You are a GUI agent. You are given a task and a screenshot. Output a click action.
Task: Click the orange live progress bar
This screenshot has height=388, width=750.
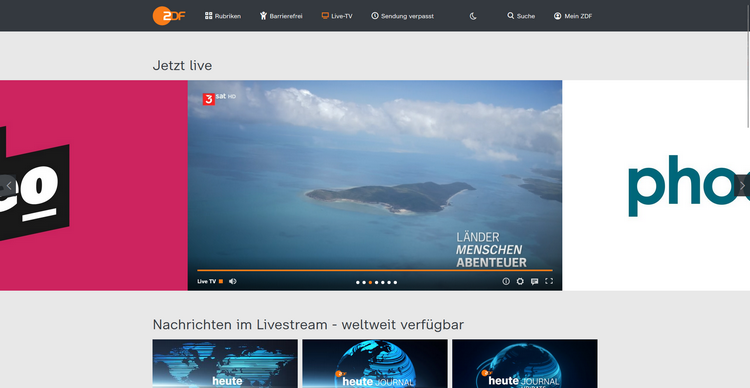pyautogui.click(x=375, y=270)
